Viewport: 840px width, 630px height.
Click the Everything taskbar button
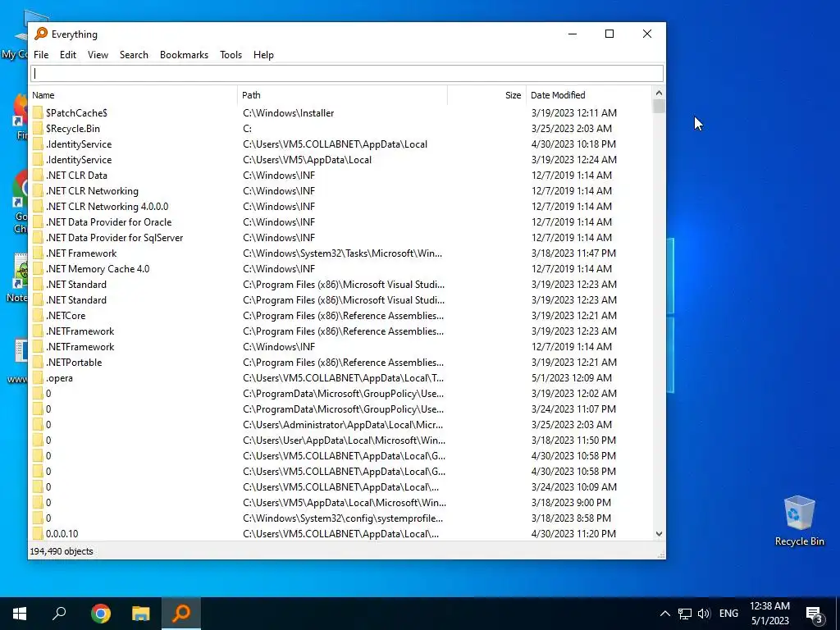click(181, 614)
